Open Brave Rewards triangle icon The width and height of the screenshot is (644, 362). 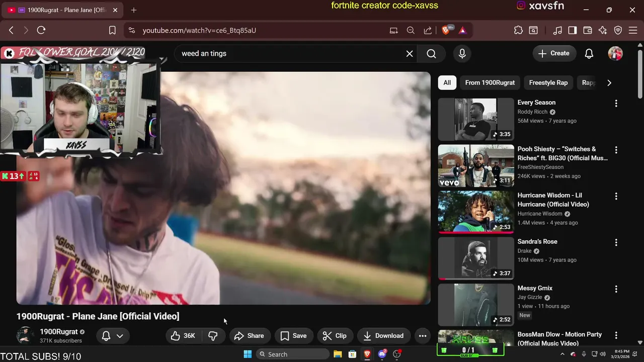click(462, 30)
